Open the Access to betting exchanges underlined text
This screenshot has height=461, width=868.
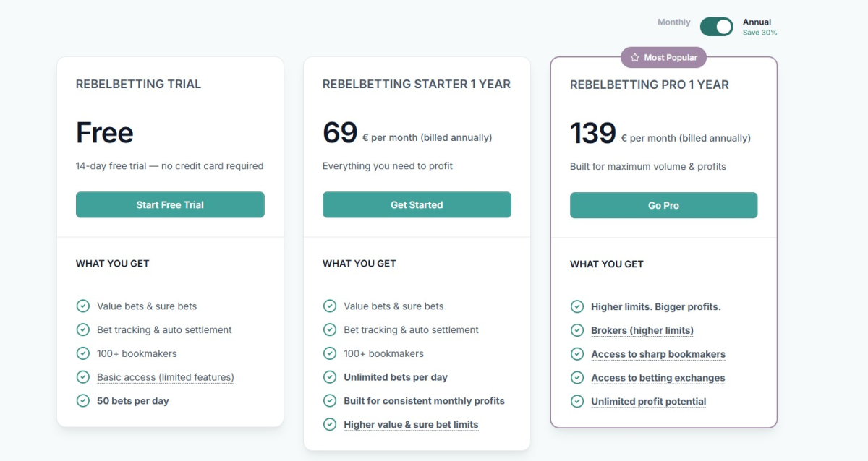pos(658,378)
